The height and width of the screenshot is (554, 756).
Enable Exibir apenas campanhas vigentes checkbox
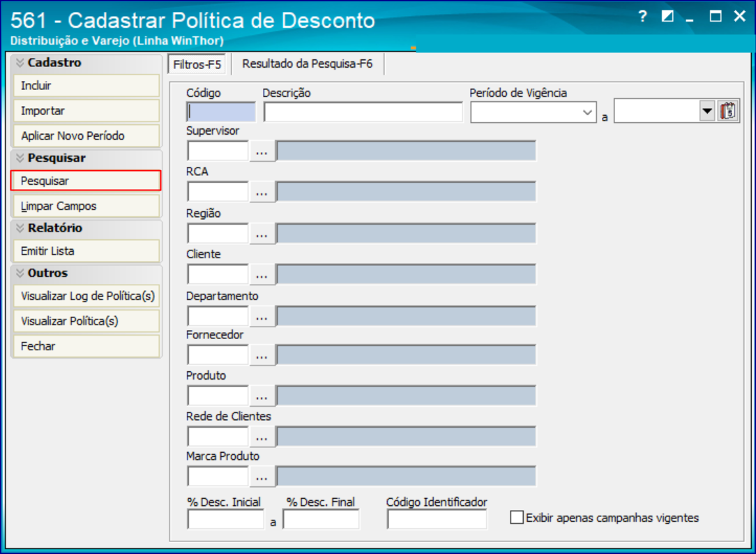[517, 517]
